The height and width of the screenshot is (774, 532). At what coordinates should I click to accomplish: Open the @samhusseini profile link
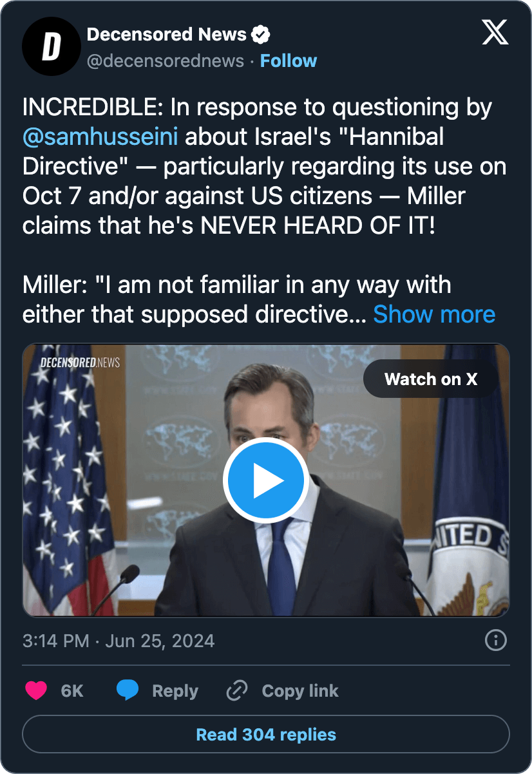(100, 137)
